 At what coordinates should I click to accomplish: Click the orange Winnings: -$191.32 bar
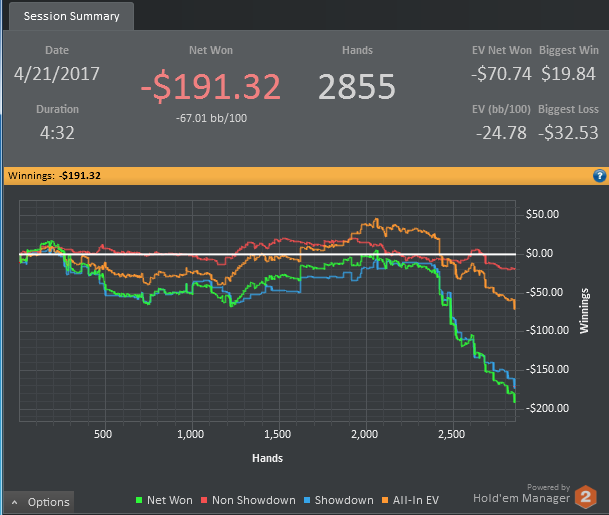305,176
